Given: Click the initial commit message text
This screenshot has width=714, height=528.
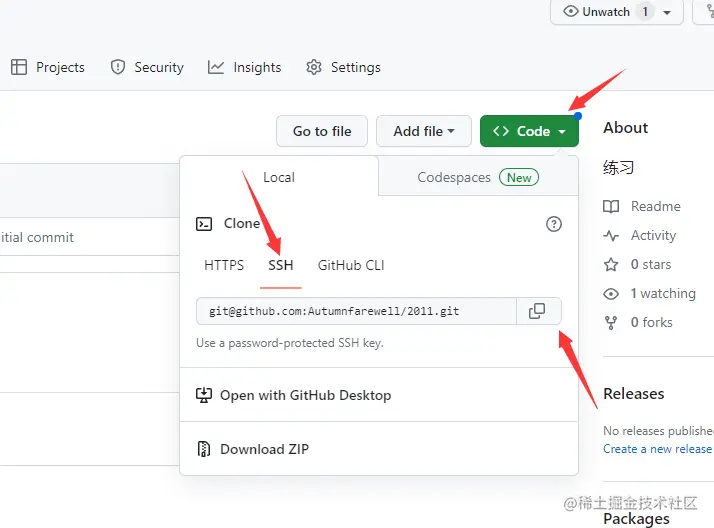Looking at the screenshot, I should 37,237.
